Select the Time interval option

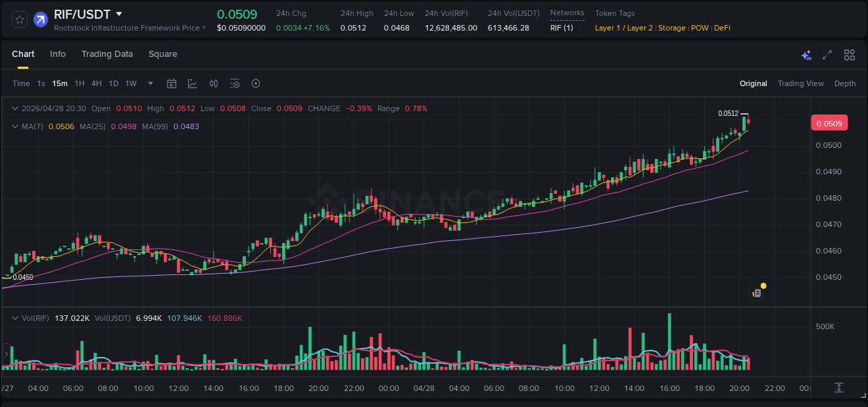(x=22, y=83)
